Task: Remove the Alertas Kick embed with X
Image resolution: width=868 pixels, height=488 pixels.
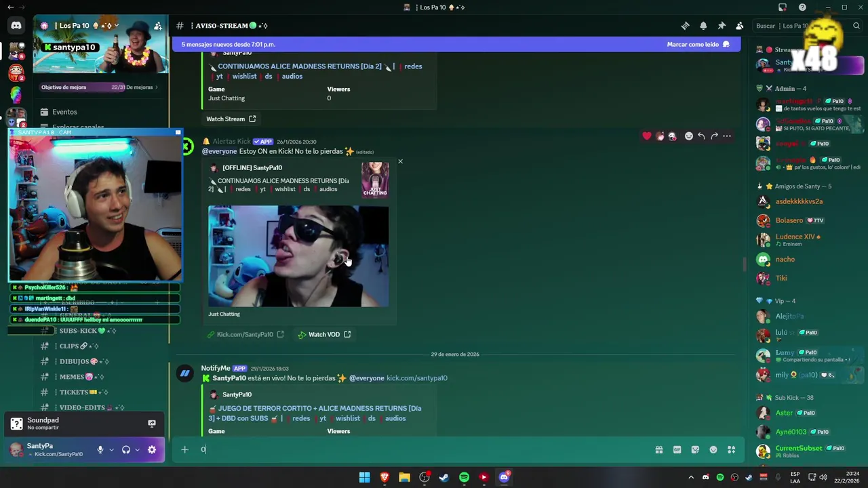Action: (400, 161)
